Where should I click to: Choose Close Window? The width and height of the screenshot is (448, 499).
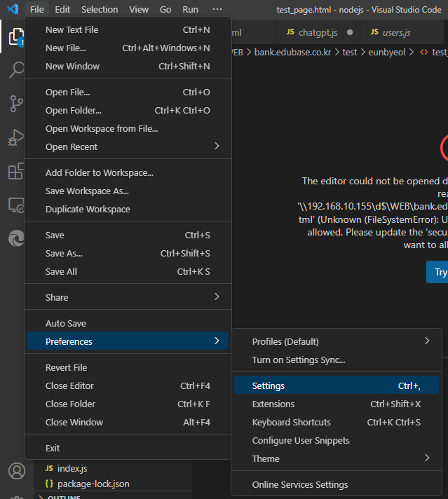[128, 423]
